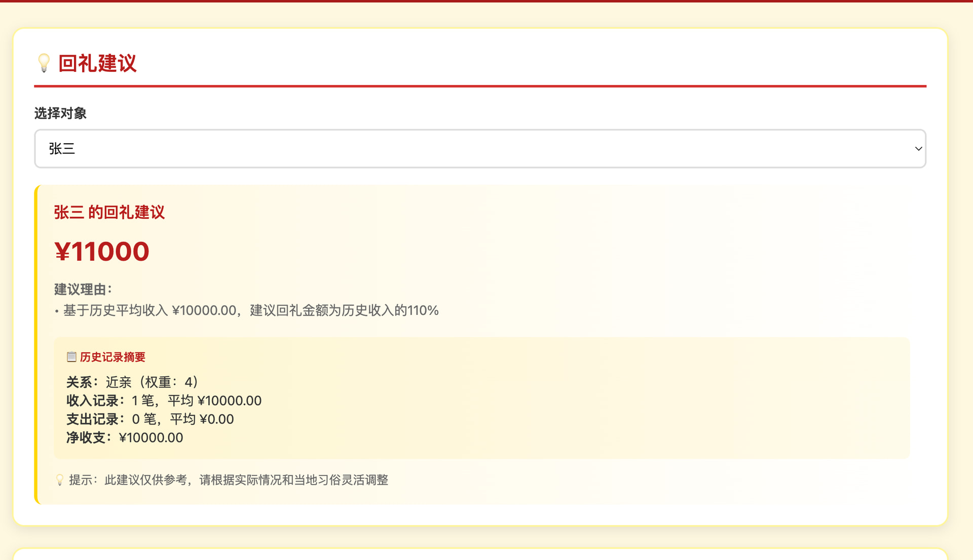Click the 净收支 ¥10000.00 line
973x560 pixels.
click(125, 437)
